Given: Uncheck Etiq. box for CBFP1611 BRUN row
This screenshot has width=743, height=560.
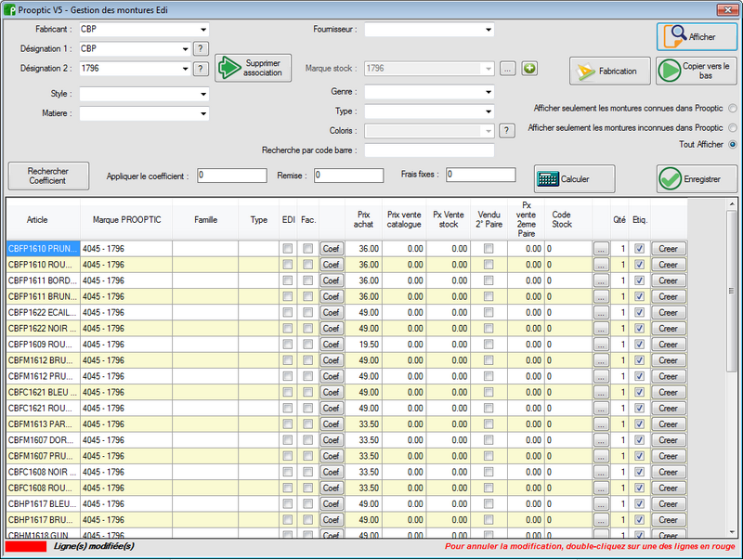Looking at the screenshot, I should [x=639, y=296].
